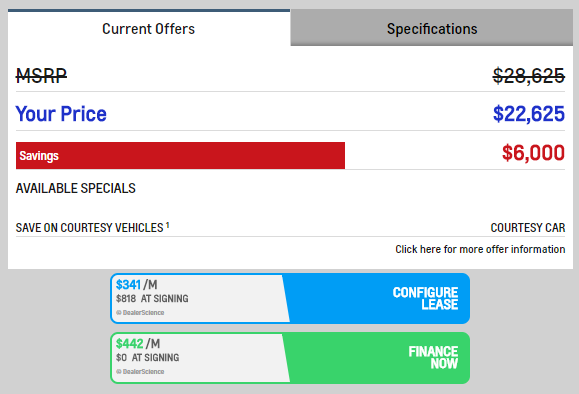This screenshot has width=579, height=394.
Task: Click the $341/M lease payment text
Action: [137, 285]
